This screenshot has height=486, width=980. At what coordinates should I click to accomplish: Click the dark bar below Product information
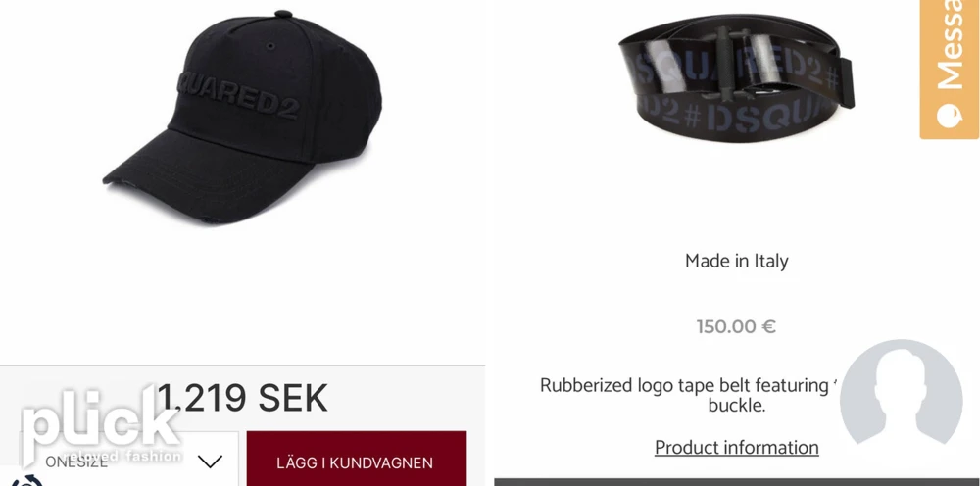(737, 482)
